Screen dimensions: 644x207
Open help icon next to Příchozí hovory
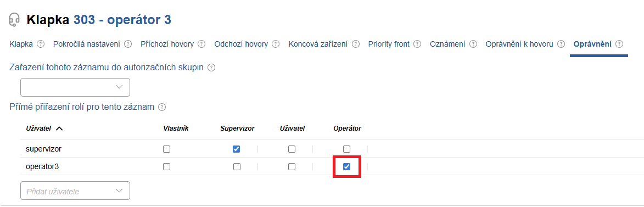(201, 44)
